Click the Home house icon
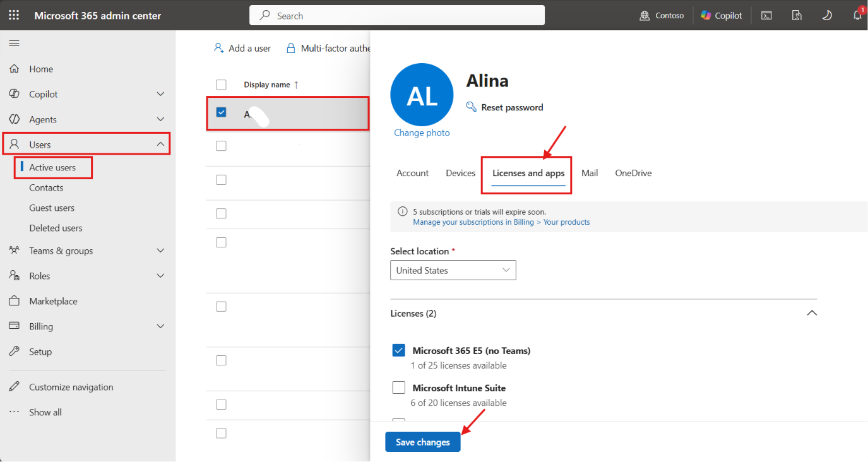Viewport: 868px width, 462px height. pyautogui.click(x=15, y=69)
